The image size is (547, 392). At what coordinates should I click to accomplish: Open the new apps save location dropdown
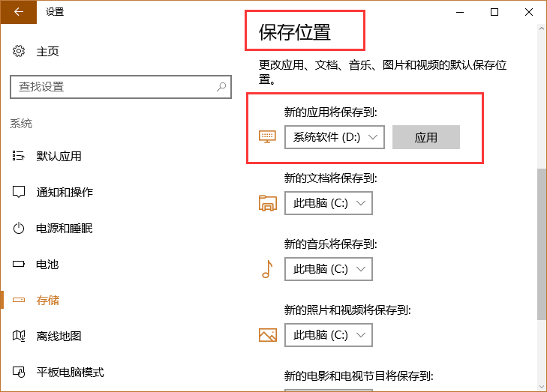click(x=334, y=137)
